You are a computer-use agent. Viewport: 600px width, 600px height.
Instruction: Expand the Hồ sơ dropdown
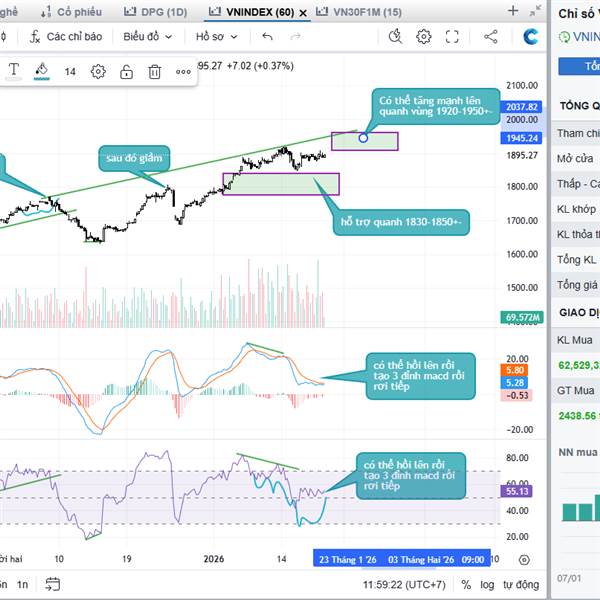[216, 36]
